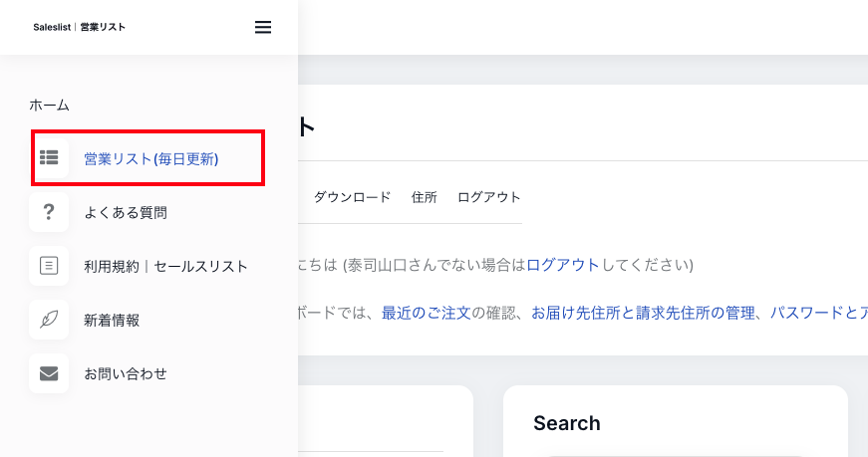Screen dimensions: 868x457
Task: Switch to the ダウンロード tab
Action: click(352, 197)
